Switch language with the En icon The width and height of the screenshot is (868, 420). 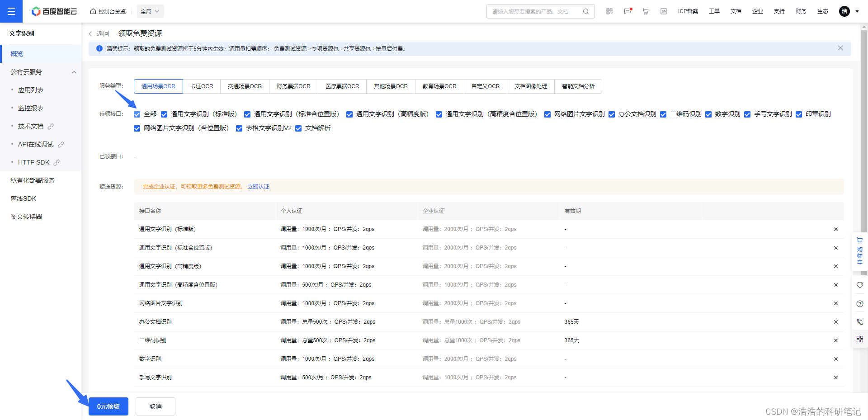(664, 11)
